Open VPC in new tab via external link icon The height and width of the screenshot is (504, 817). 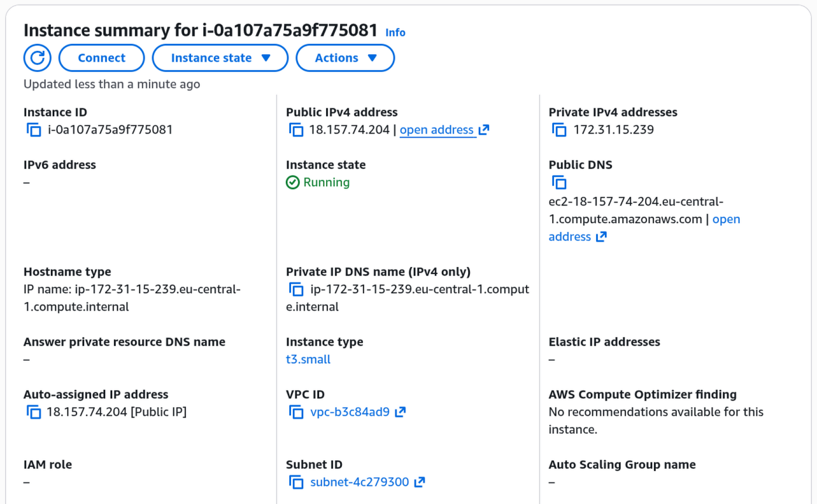[403, 412]
